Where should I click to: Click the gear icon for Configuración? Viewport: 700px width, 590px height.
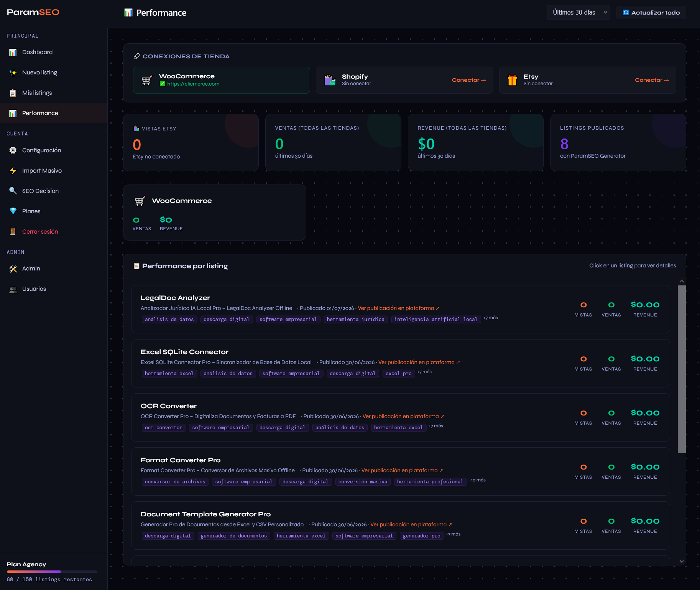(13, 150)
